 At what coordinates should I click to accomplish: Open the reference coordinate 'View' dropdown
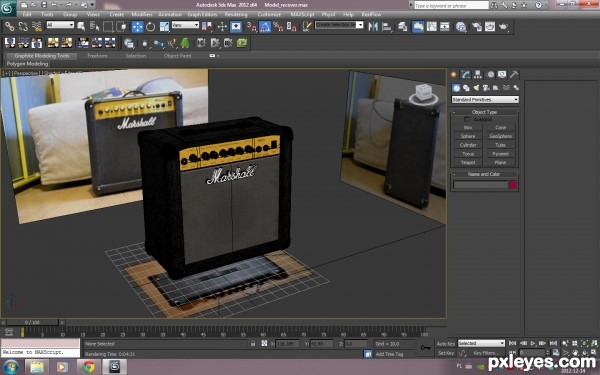[185, 25]
